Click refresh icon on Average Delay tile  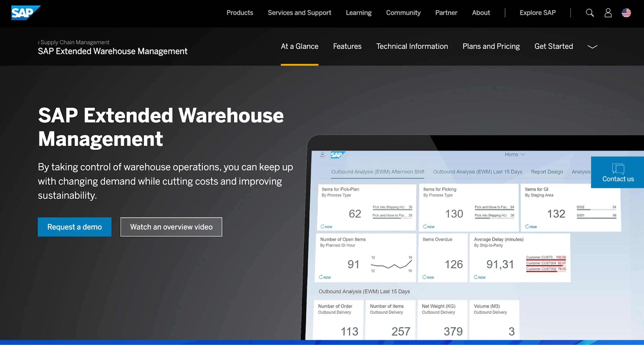coord(476,277)
